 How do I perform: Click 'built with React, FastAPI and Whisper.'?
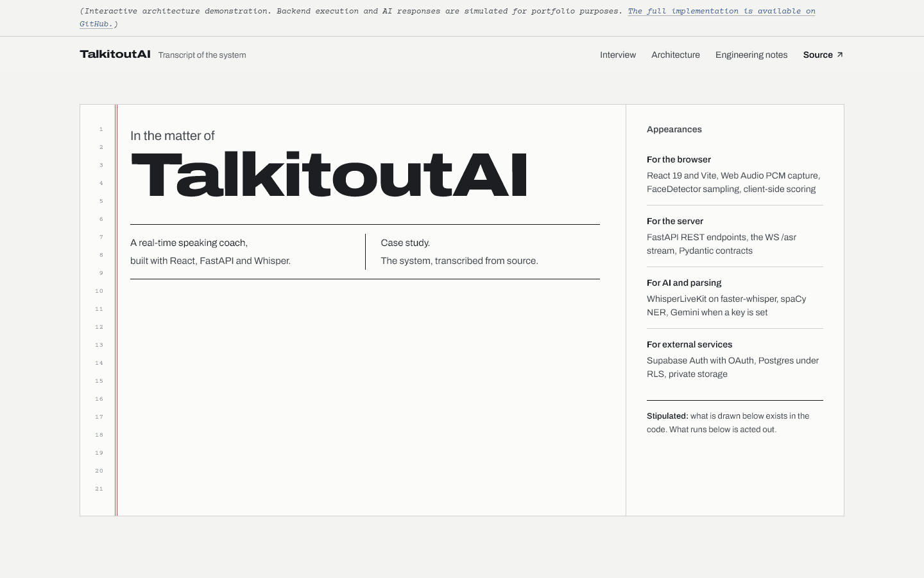click(x=210, y=261)
